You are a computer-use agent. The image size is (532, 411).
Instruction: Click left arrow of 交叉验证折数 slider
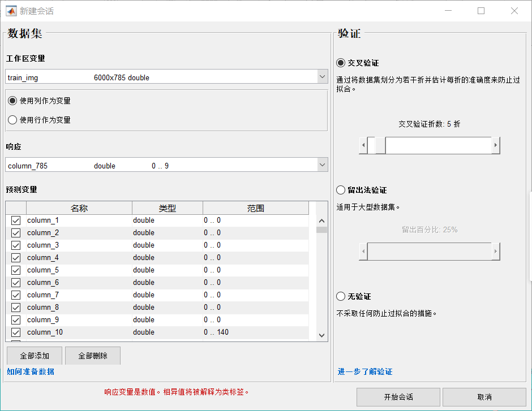coord(363,145)
